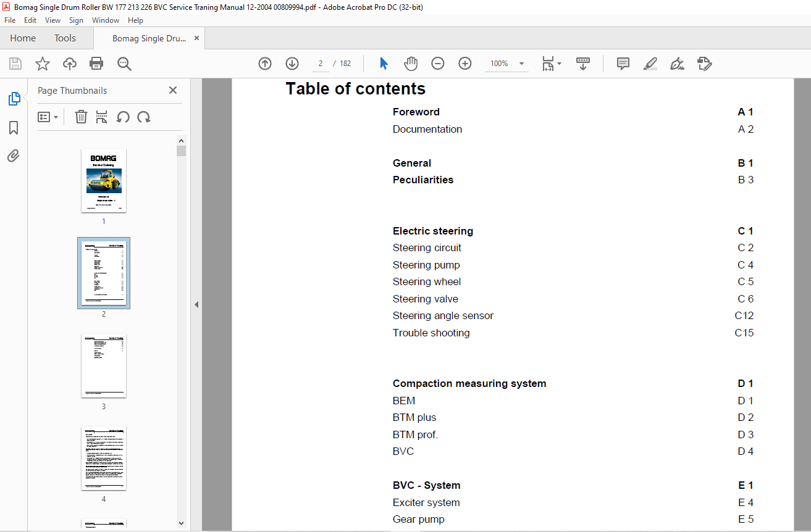Switch to the Tools tab
The image size is (811, 532).
coord(65,38)
